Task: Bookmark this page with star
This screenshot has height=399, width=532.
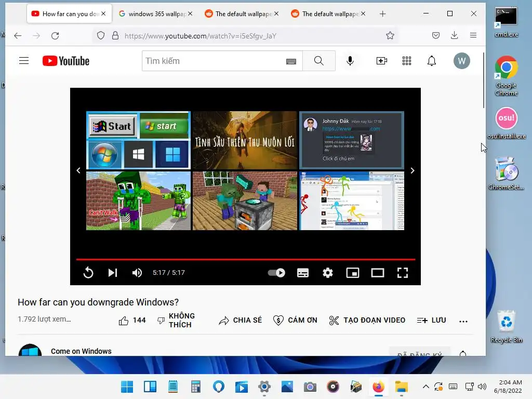Action: pos(390,36)
